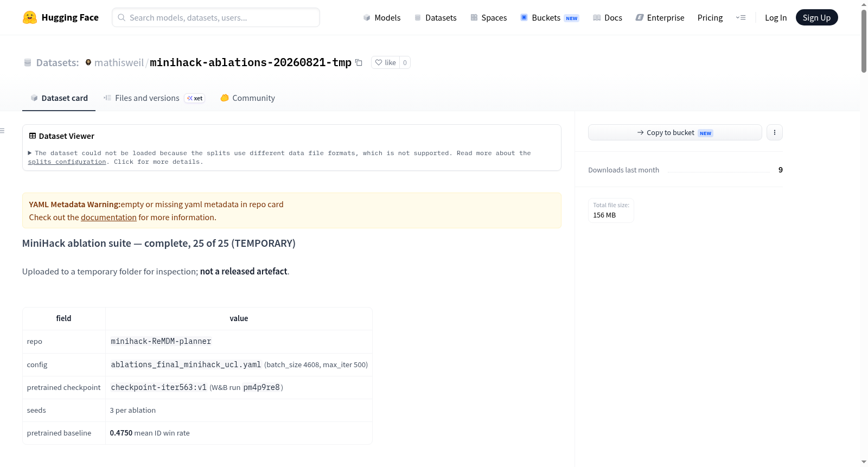Click the like count of 0

click(x=405, y=62)
